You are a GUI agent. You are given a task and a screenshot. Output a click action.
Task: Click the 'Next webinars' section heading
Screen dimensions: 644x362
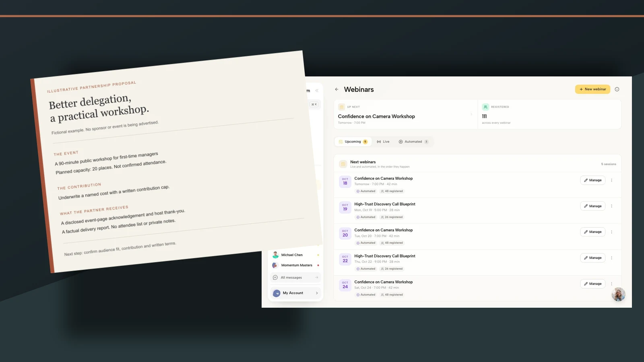click(363, 162)
